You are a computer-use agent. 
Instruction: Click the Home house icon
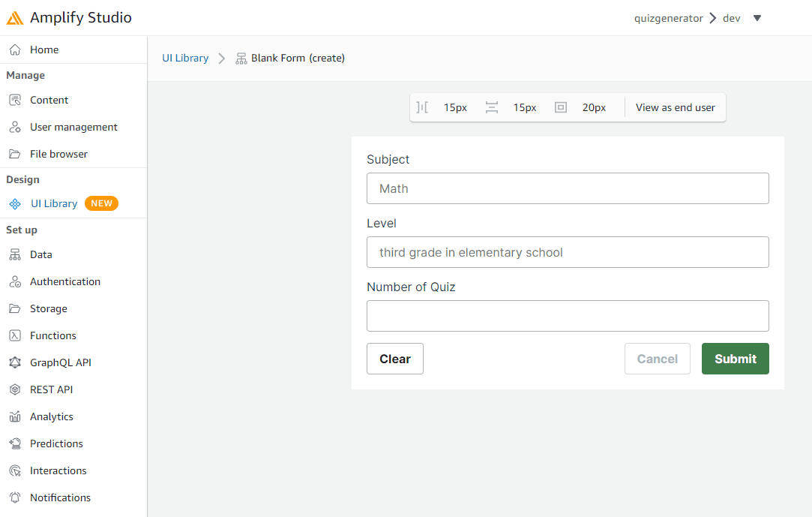click(14, 50)
